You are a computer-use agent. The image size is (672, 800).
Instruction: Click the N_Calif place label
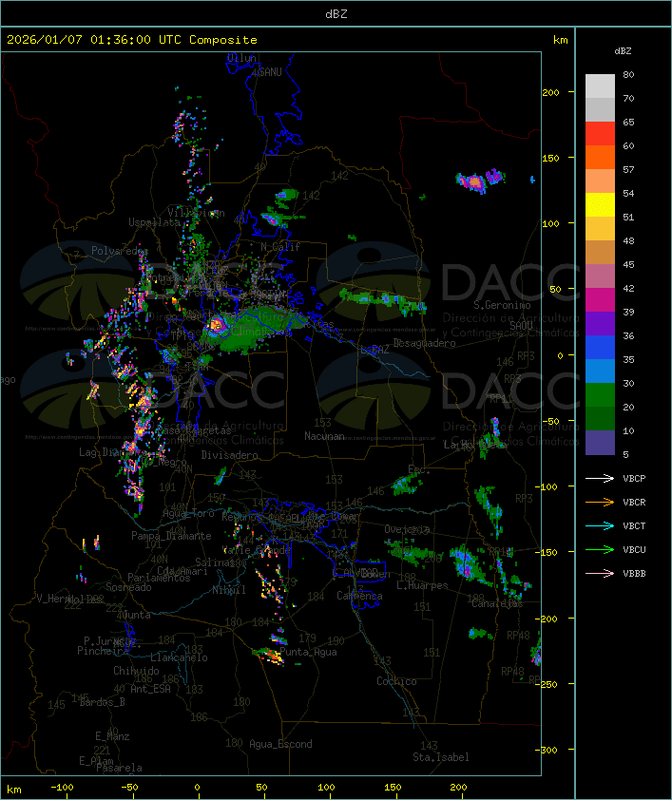(x=280, y=247)
